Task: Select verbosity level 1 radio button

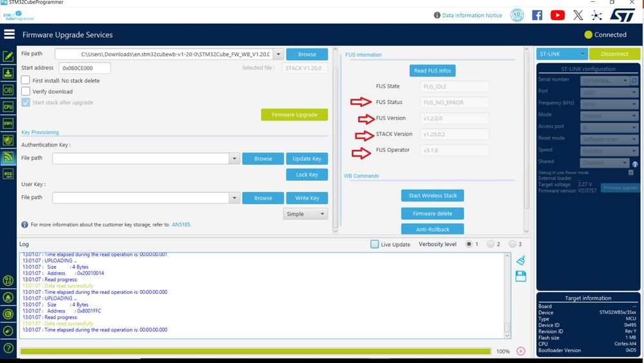Action: [x=468, y=244]
